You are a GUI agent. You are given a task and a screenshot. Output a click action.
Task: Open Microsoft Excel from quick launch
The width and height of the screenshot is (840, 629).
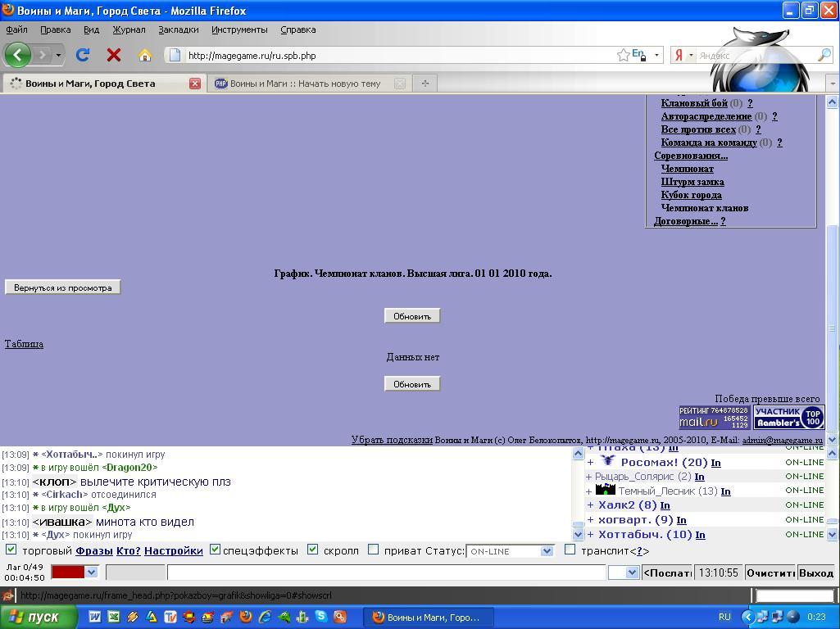[114, 617]
